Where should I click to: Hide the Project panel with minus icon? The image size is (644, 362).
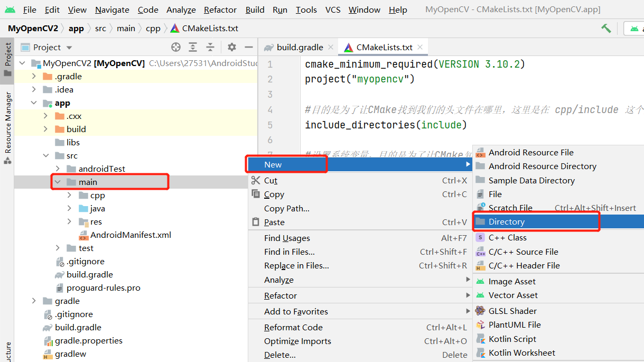click(249, 47)
